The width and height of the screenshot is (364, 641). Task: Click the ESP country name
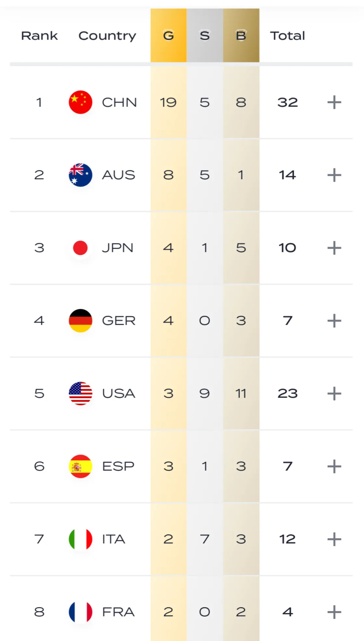(x=118, y=466)
